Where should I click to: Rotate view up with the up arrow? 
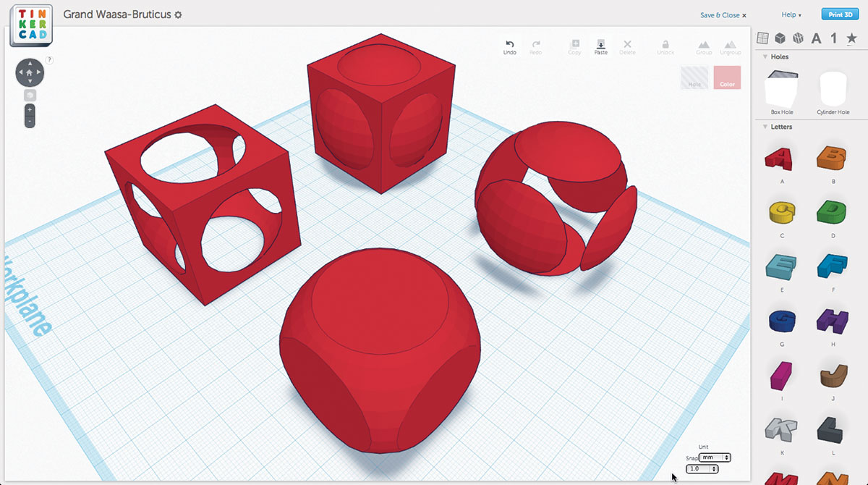click(30, 62)
